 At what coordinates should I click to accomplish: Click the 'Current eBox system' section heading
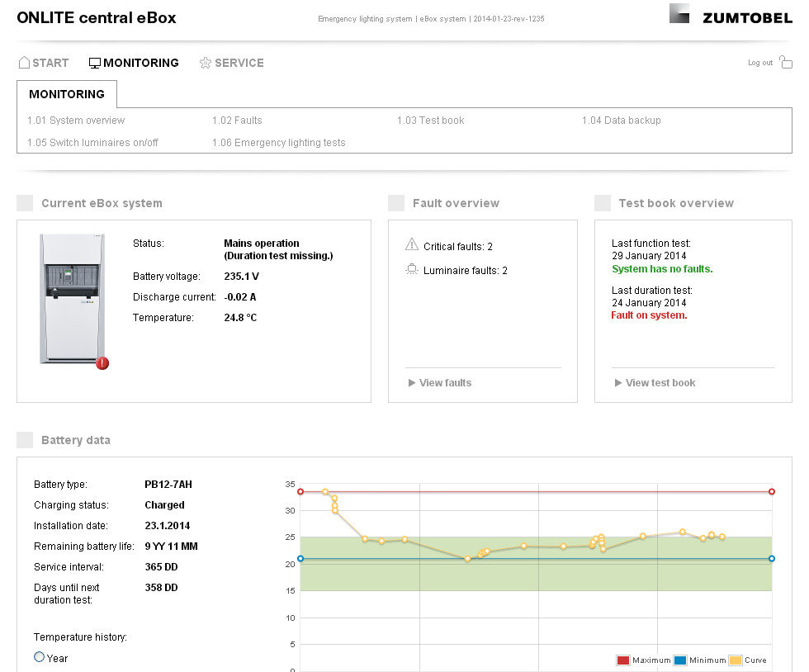coord(102,203)
